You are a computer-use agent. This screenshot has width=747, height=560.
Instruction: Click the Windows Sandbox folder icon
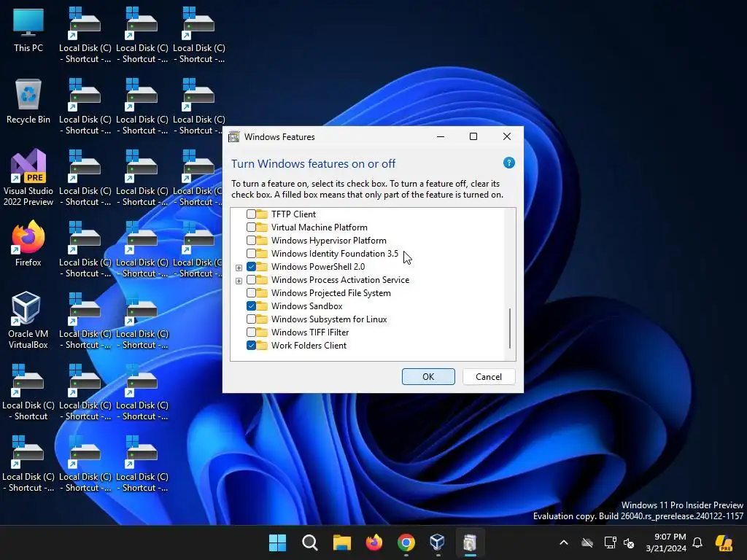point(262,306)
